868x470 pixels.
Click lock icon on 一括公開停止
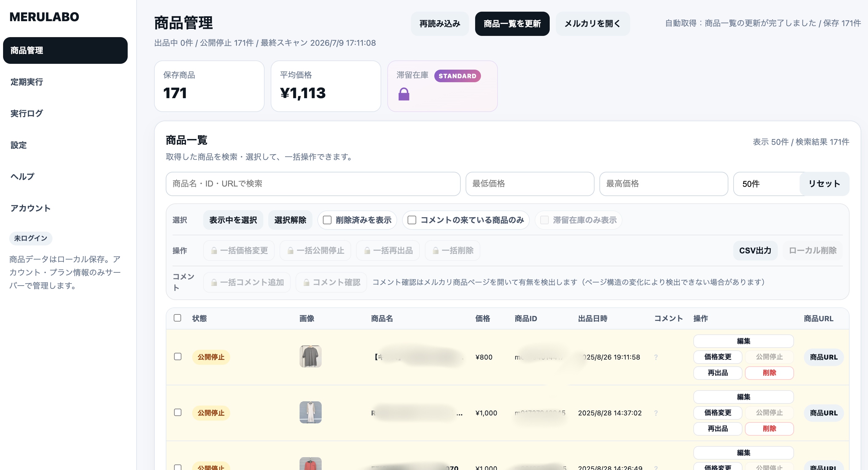point(290,250)
